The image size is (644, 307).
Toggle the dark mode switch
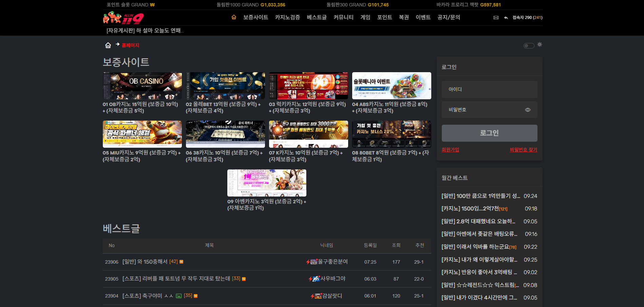[529, 46]
